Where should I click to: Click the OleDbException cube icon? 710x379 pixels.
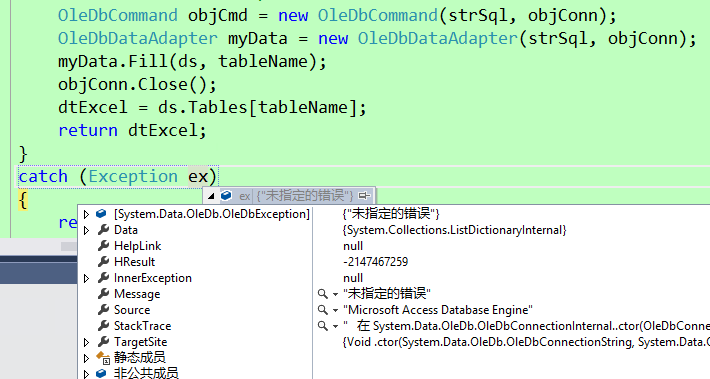tap(101, 214)
